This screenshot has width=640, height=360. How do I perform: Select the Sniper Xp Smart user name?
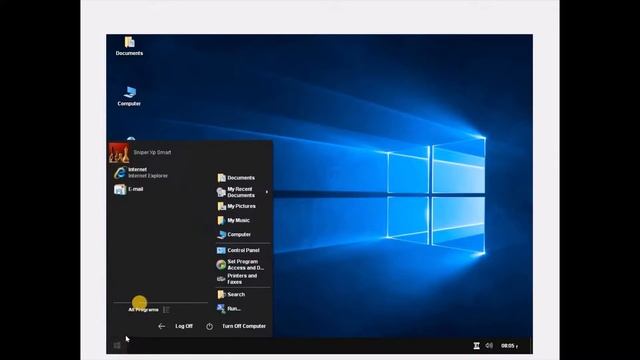click(x=152, y=152)
